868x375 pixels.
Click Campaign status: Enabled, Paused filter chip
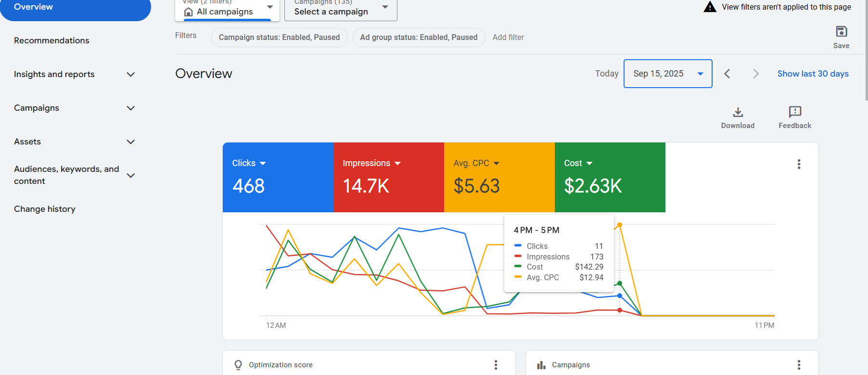pos(280,38)
